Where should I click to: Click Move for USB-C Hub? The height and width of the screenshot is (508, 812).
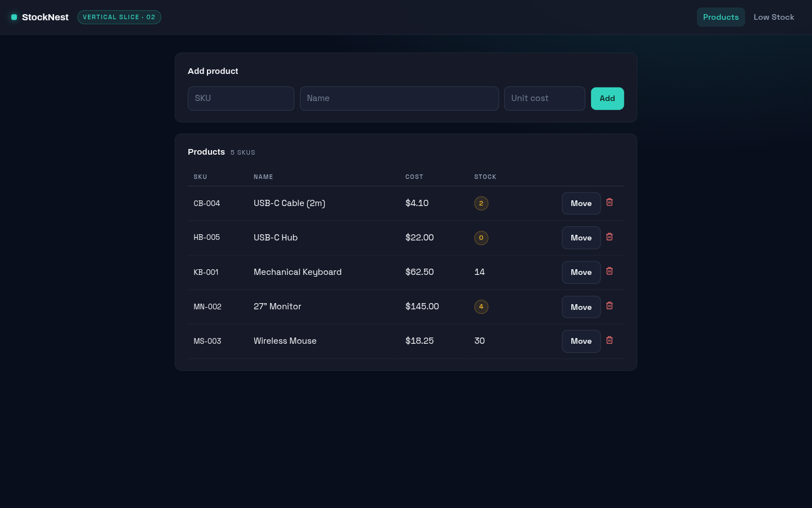tap(581, 238)
